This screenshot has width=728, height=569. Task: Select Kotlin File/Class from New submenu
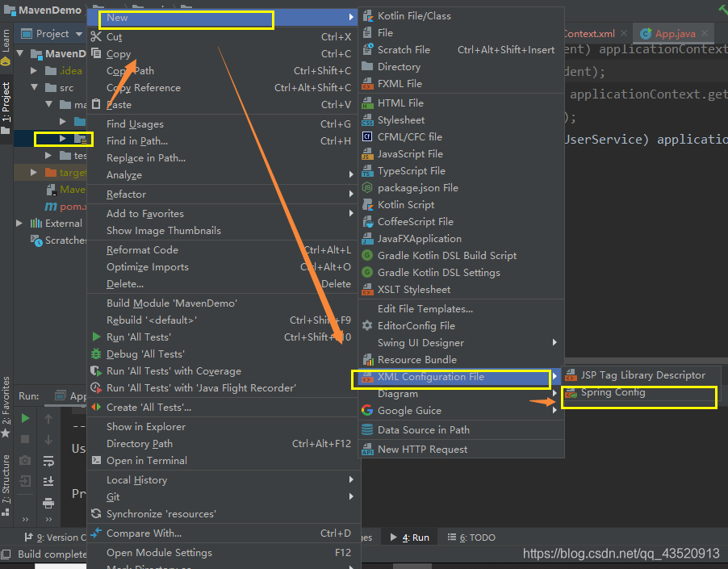(461, 16)
